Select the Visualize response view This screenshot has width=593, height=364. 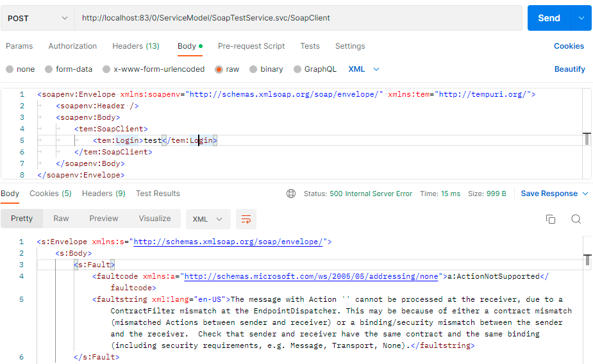155,219
